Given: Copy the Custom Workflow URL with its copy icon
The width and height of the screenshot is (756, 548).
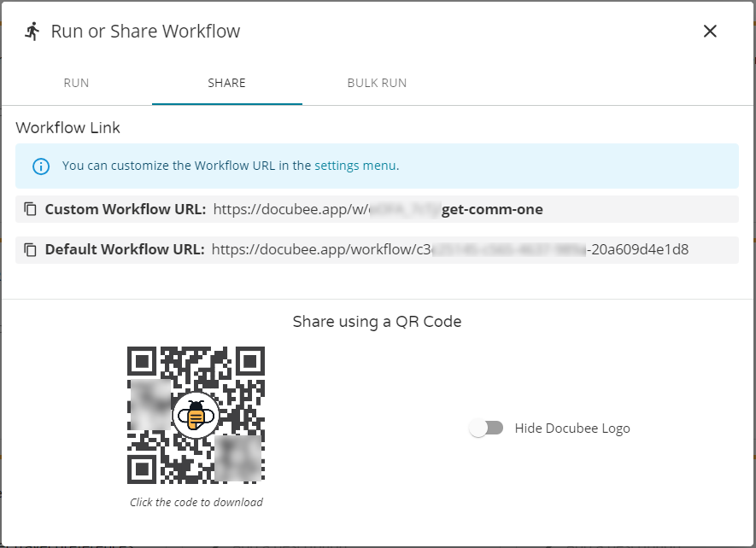Looking at the screenshot, I should (31, 209).
